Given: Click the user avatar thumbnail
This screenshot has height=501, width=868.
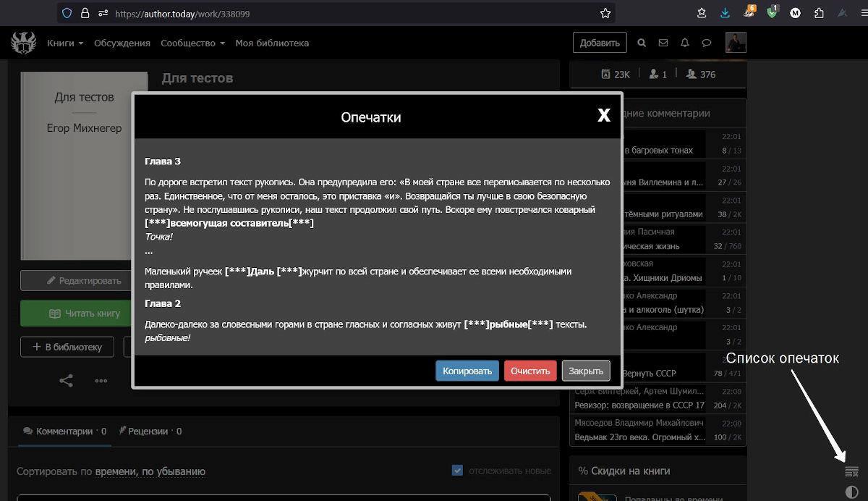Looking at the screenshot, I should coord(736,43).
